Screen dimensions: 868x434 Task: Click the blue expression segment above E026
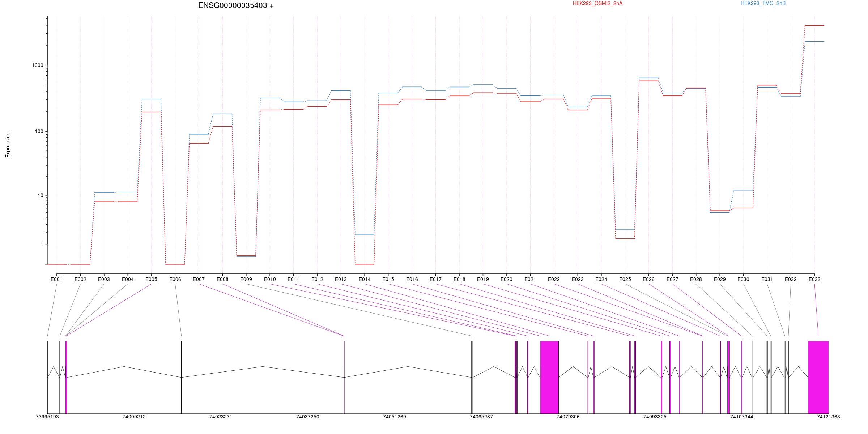pos(648,78)
